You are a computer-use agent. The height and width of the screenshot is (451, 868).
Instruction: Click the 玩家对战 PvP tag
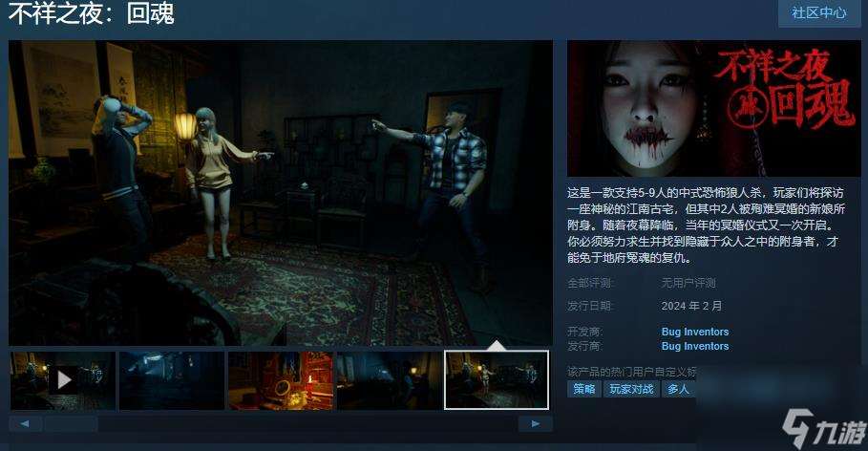(x=631, y=389)
